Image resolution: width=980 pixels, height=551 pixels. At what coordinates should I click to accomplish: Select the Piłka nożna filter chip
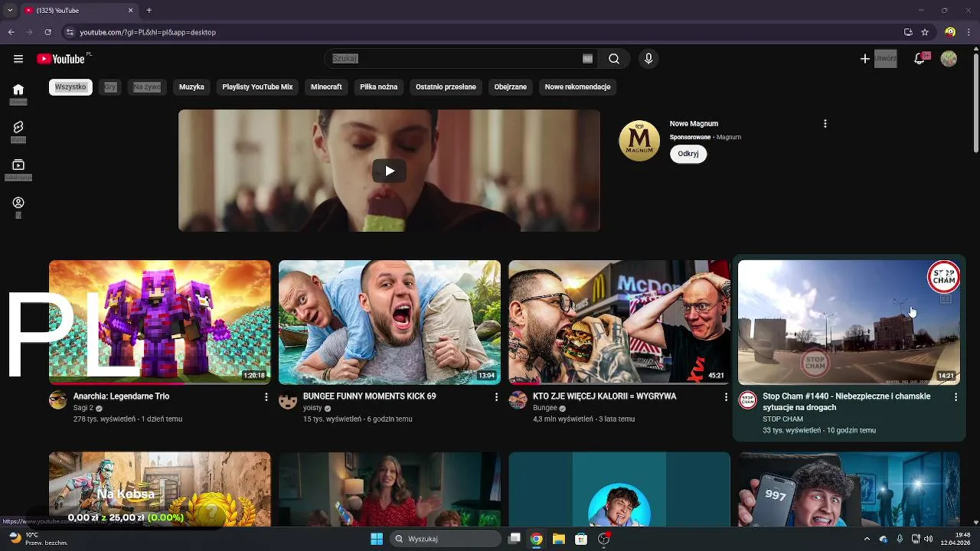379,87
